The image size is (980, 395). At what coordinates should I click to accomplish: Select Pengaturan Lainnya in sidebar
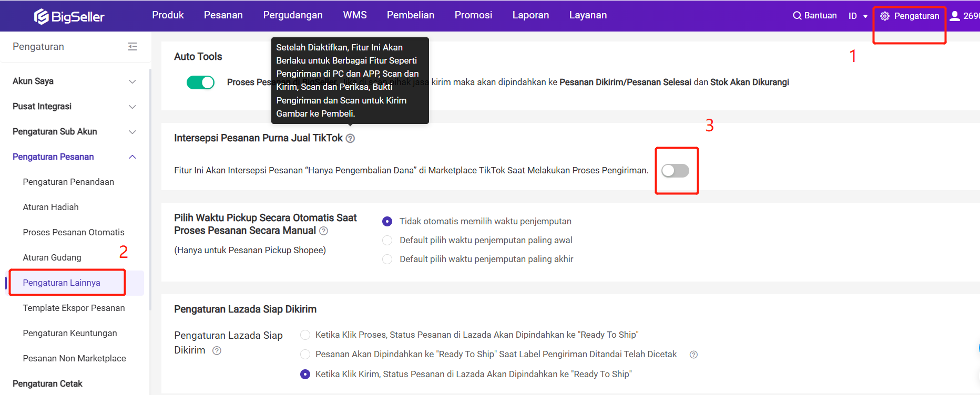[x=62, y=283]
